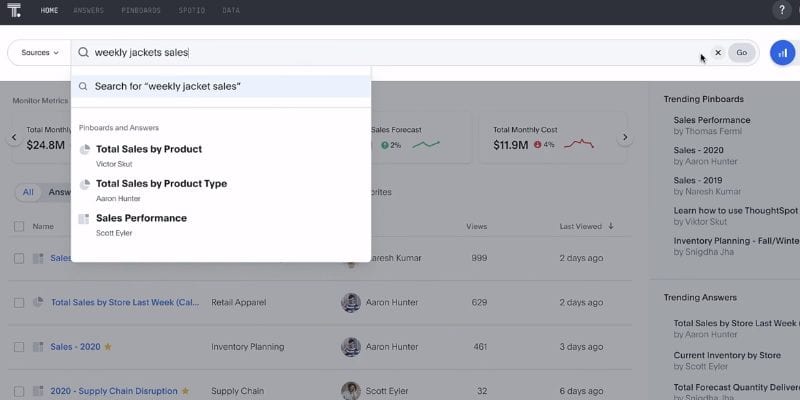Viewport: 800px width, 400px height.
Task: Click Last Viewed sort arrow
Action: tap(611, 226)
